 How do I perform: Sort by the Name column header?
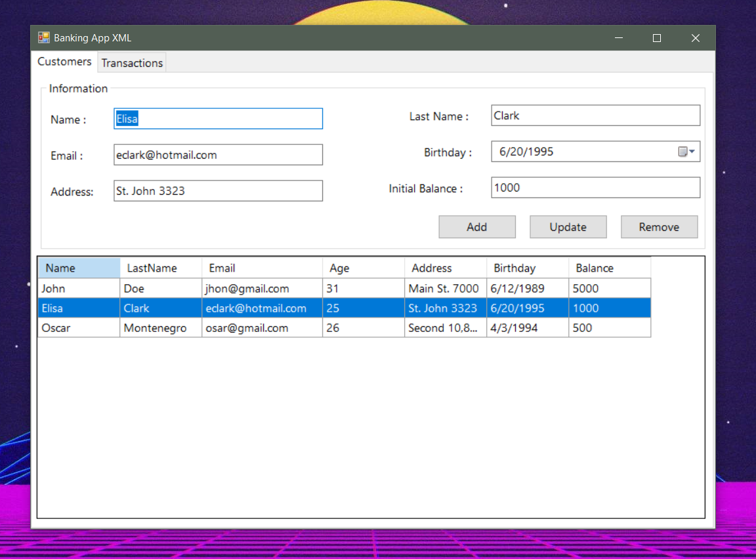tap(79, 268)
